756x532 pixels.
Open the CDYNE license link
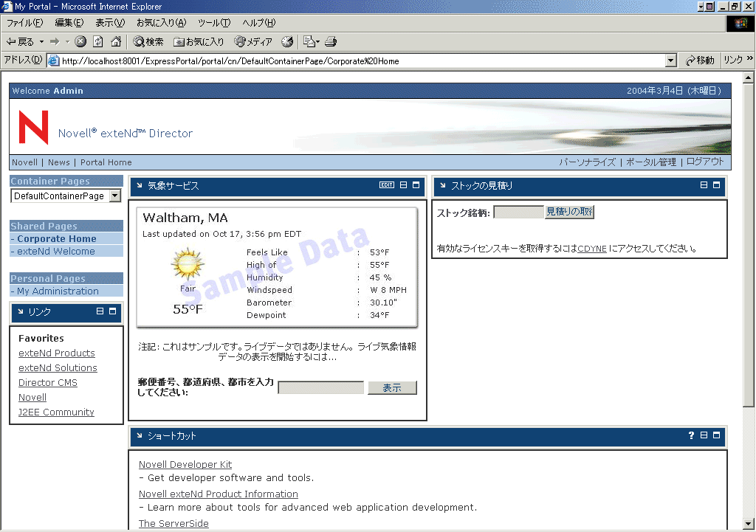point(592,249)
